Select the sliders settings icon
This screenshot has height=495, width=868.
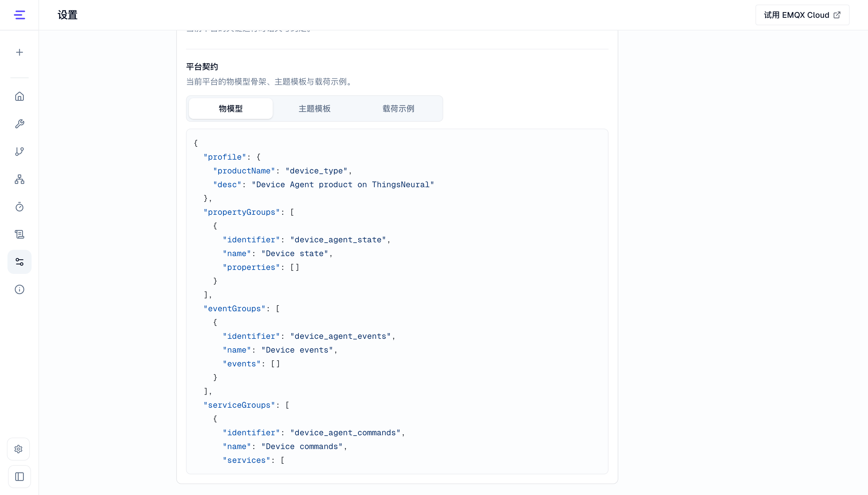click(19, 262)
